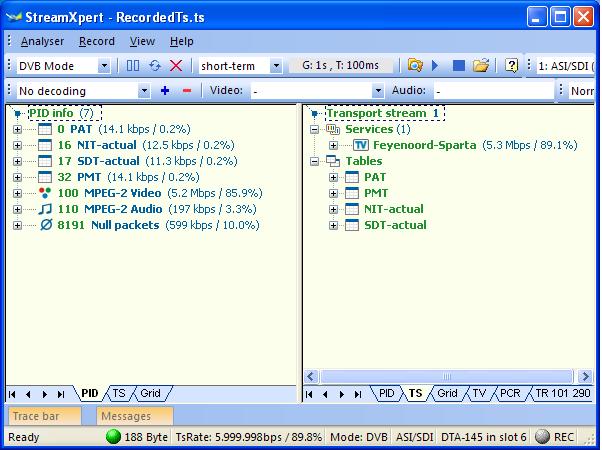
Task: Click the refresh/restart analysis icon
Action: [155, 66]
